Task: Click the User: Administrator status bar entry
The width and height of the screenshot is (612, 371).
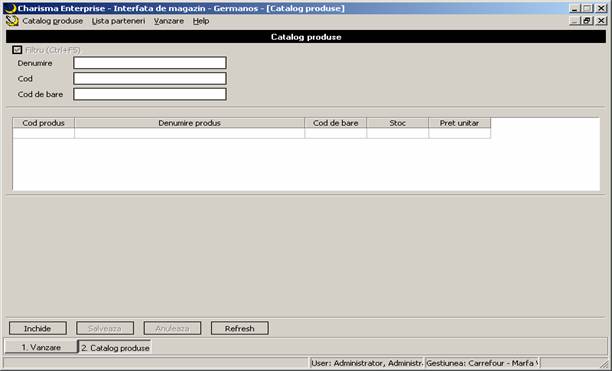Action: coord(367,363)
